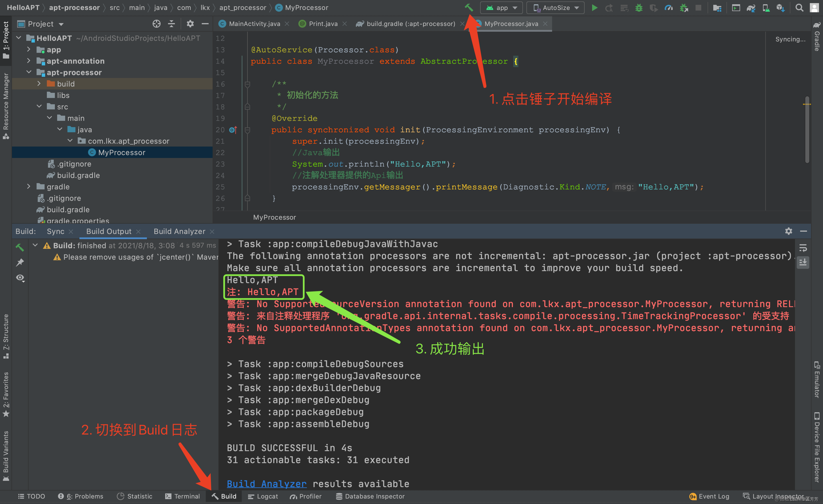Open the Logcat tool window
The width and height of the screenshot is (823, 504).
(x=263, y=496)
